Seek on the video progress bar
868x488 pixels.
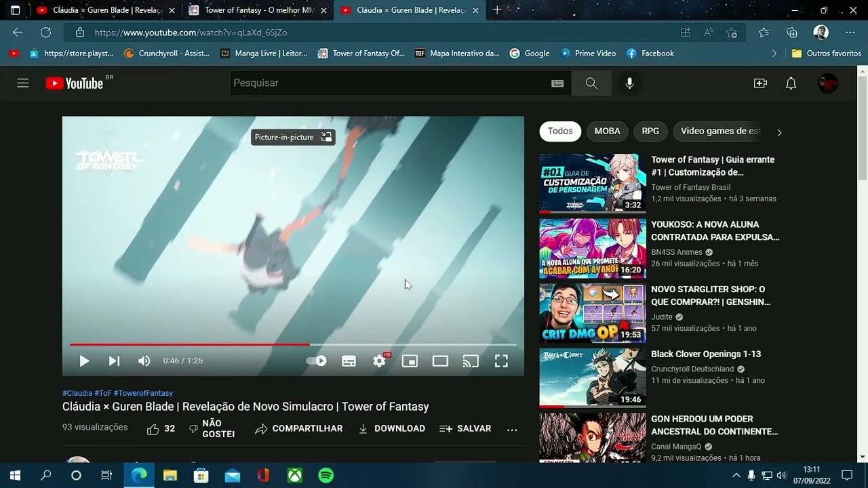(293, 344)
